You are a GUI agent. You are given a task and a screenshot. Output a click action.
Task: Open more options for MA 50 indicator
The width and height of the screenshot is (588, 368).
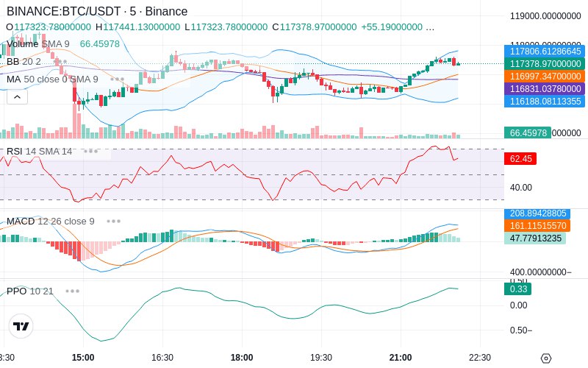point(117,79)
